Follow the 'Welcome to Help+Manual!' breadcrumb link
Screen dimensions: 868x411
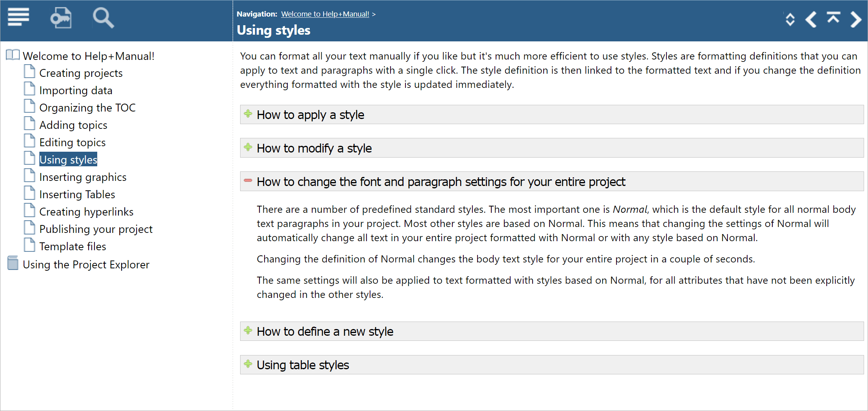pyautogui.click(x=325, y=14)
